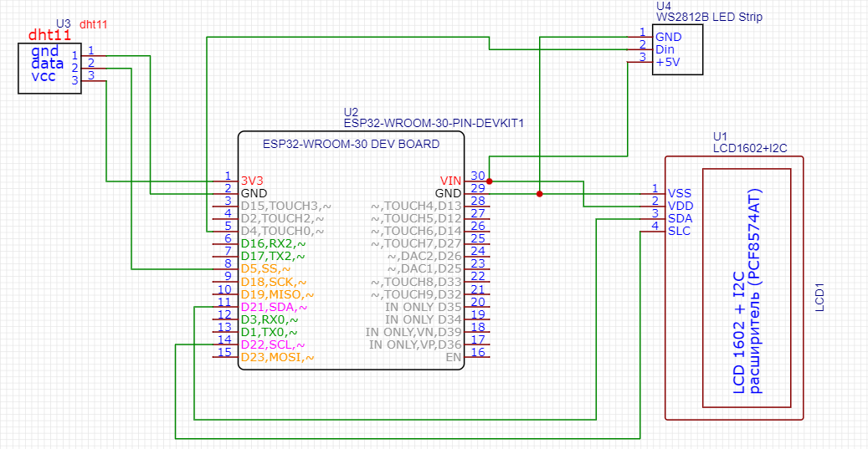Click the Din pin on the LED strip
This screenshot has width=868, height=449.
click(665, 50)
